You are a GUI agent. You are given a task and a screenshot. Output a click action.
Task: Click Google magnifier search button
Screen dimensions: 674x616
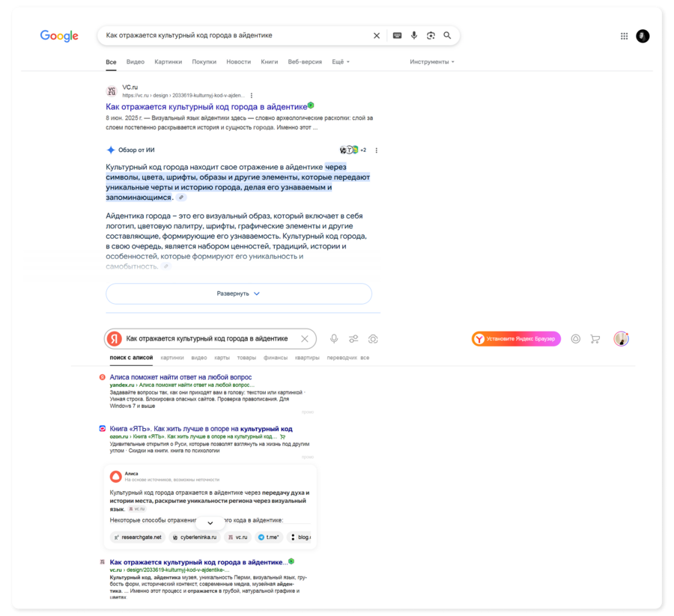coord(448,36)
